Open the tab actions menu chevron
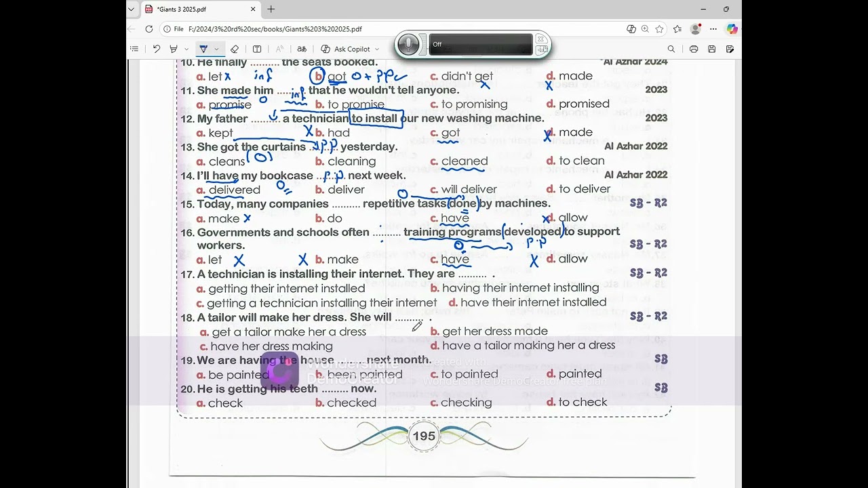Viewport: 868px width, 488px height. point(133,9)
